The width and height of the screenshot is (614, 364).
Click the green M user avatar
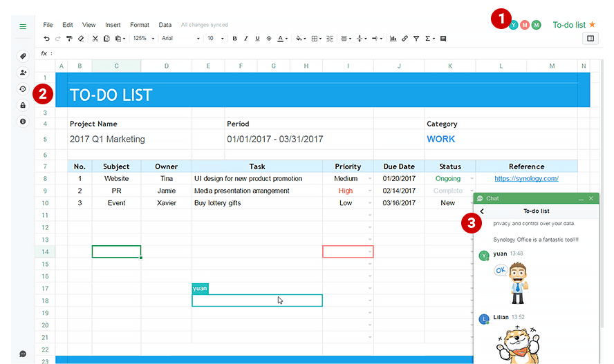[537, 25]
